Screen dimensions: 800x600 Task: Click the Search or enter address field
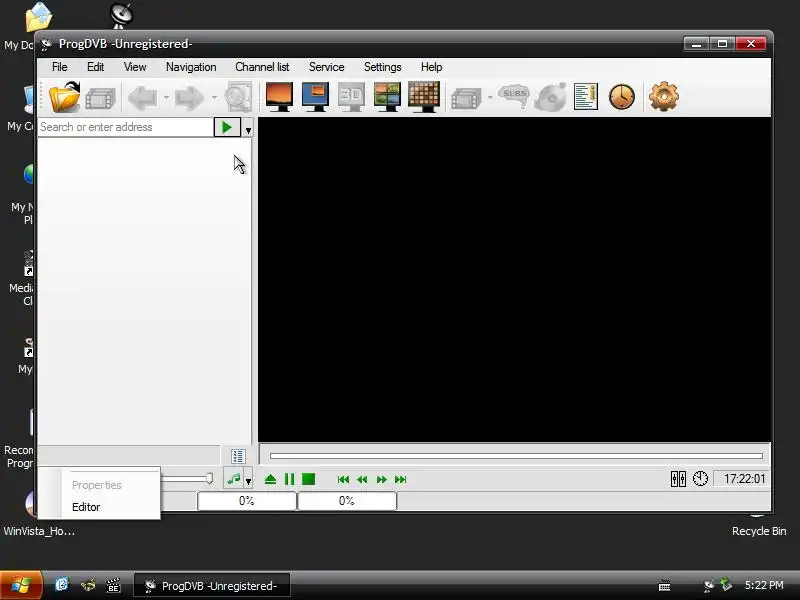tap(126, 127)
